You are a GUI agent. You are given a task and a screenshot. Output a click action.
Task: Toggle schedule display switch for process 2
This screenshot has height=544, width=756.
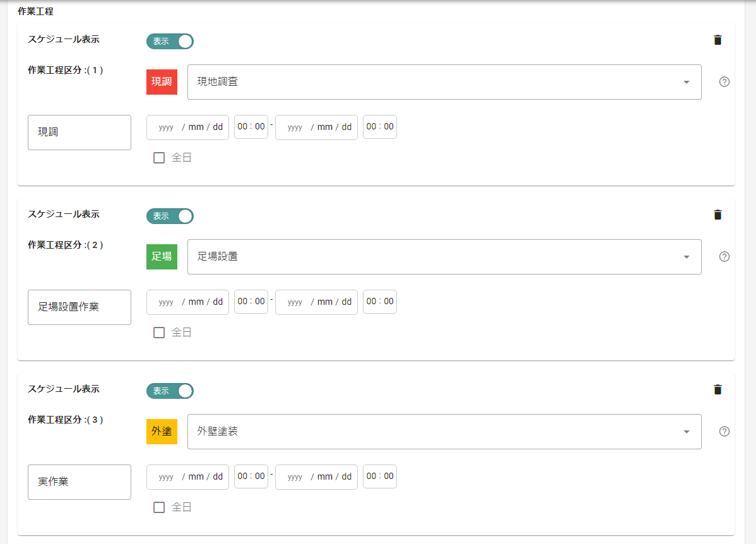170,216
